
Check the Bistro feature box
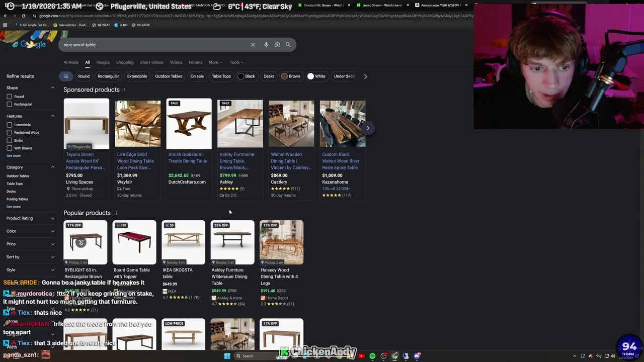9,141
